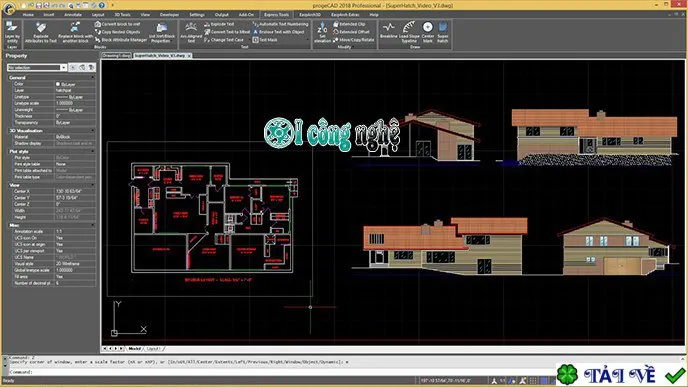Open Help from quick access toolbar

click(102, 5)
